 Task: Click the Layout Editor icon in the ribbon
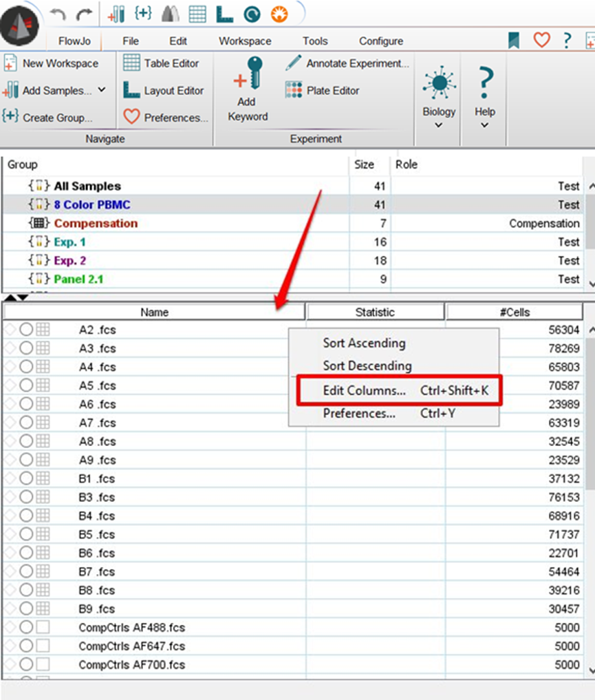point(131,89)
